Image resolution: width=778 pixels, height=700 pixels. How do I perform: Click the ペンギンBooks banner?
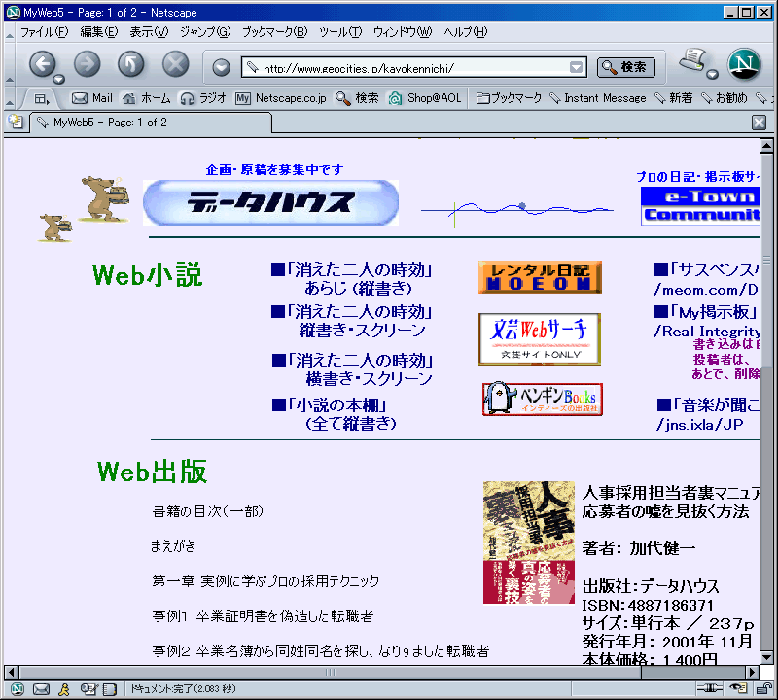543,399
